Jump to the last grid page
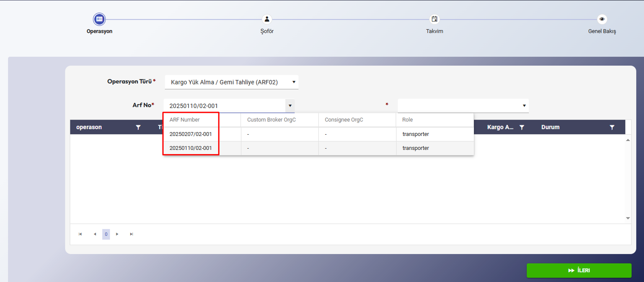The height and width of the screenshot is (282, 644). [132, 234]
